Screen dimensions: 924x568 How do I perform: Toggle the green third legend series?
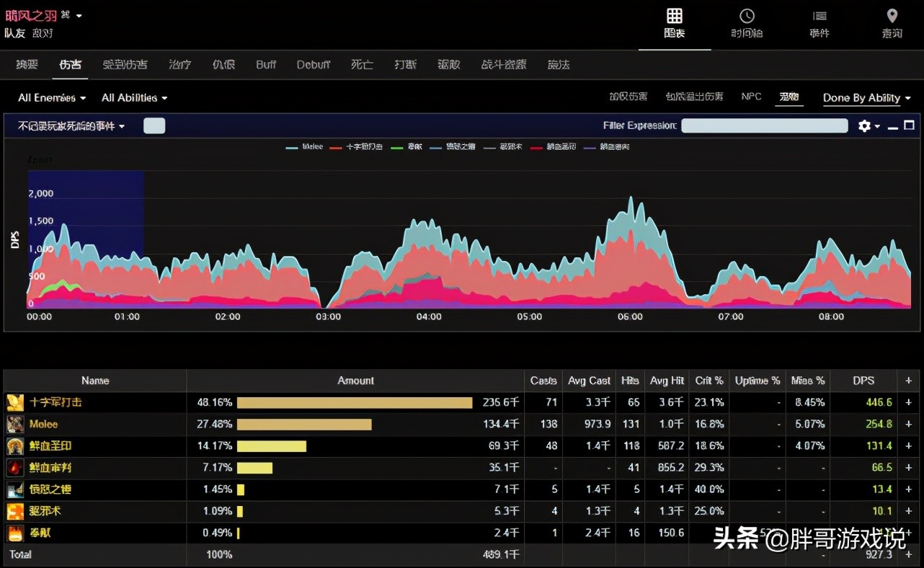(x=407, y=147)
